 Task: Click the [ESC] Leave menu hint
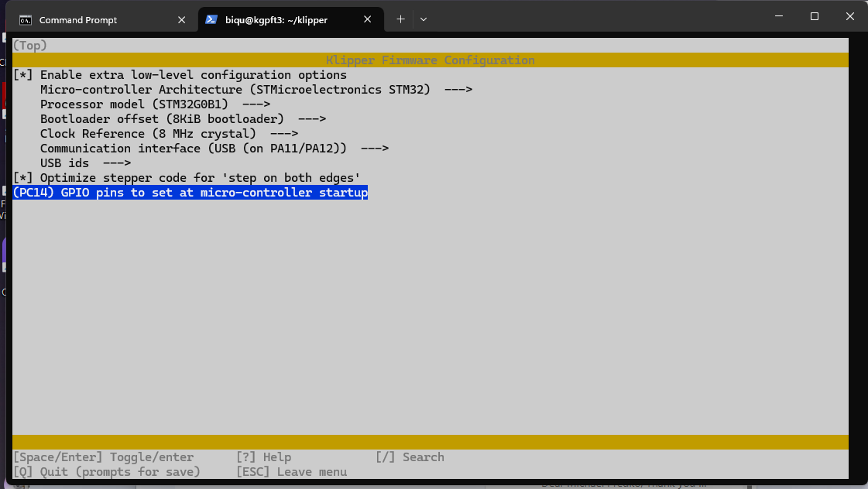point(292,472)
